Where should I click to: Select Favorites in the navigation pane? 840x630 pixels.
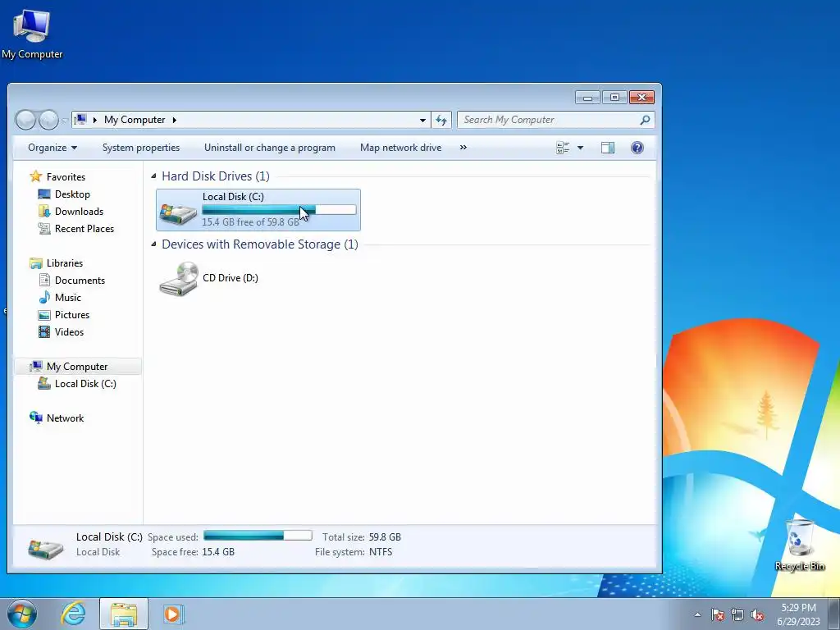point(66,177)
